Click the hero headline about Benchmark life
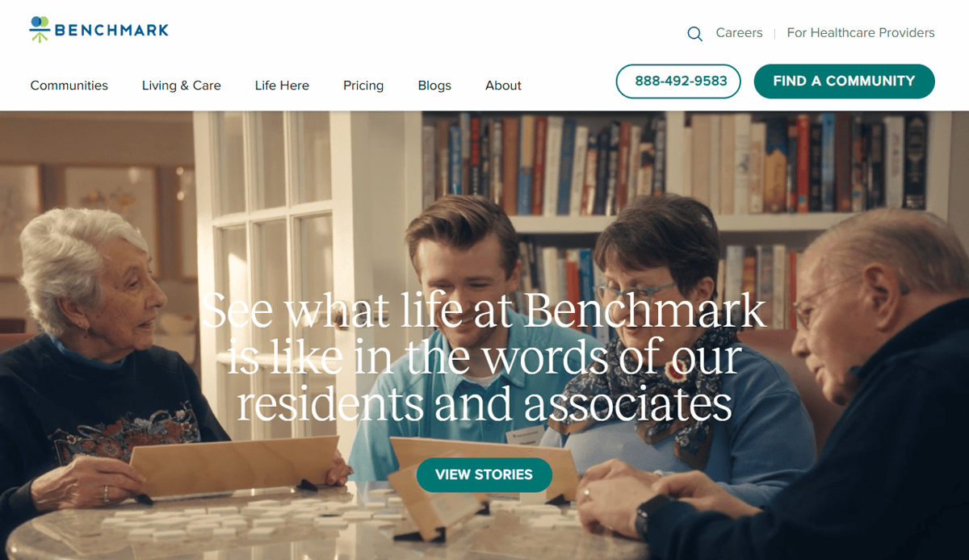 [x=484, y=357]
